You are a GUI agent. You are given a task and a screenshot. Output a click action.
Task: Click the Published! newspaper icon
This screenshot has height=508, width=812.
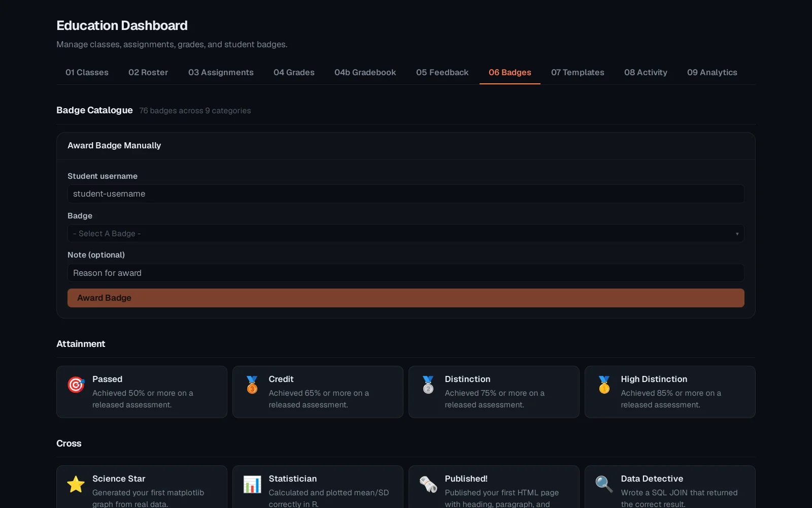point(428,484)
